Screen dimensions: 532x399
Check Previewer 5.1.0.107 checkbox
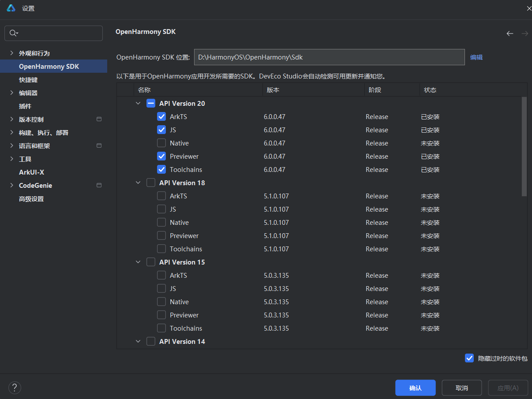coord(161,235)
